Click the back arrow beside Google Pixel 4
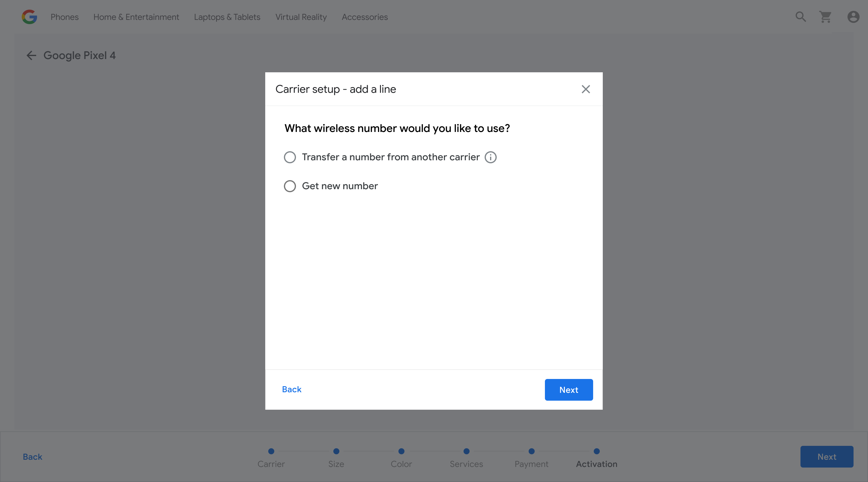This screenshot has height=482, width=868. 31,55
